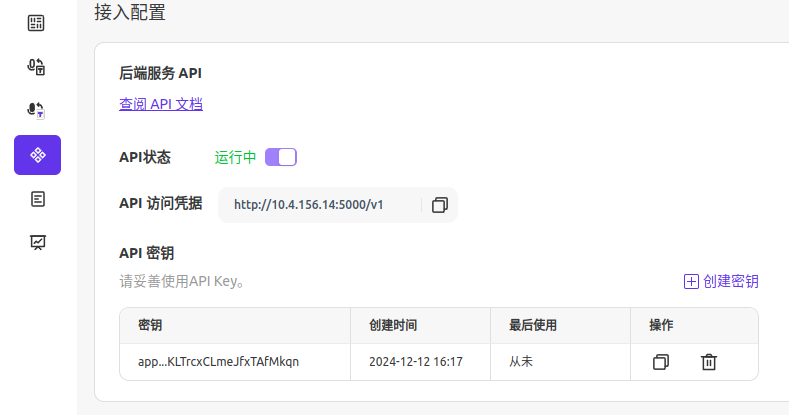789x415 pixels.
Task: Click the 密钥 column header
Action: (150, 325)
